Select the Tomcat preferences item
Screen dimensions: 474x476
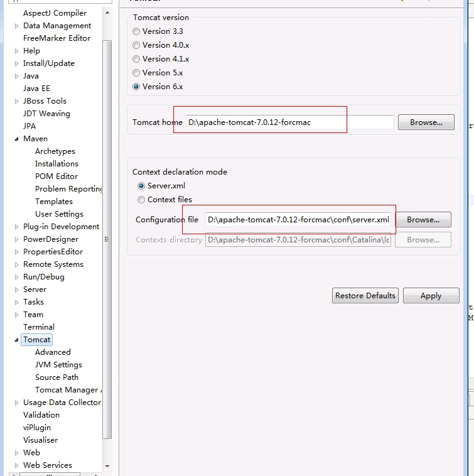[x=36, y=340]
